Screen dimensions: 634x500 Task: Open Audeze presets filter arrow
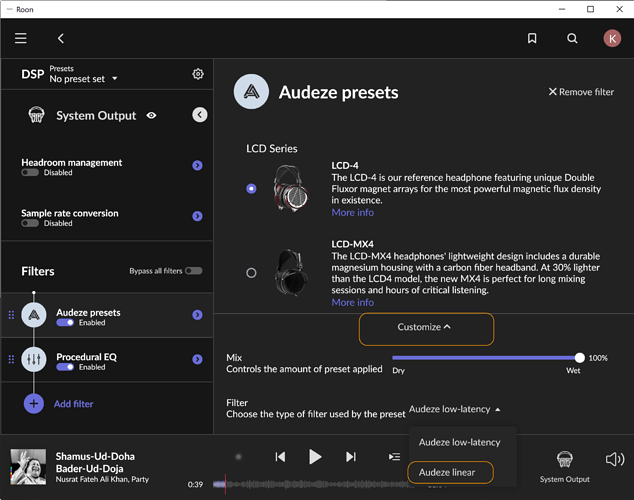[197, 315]
